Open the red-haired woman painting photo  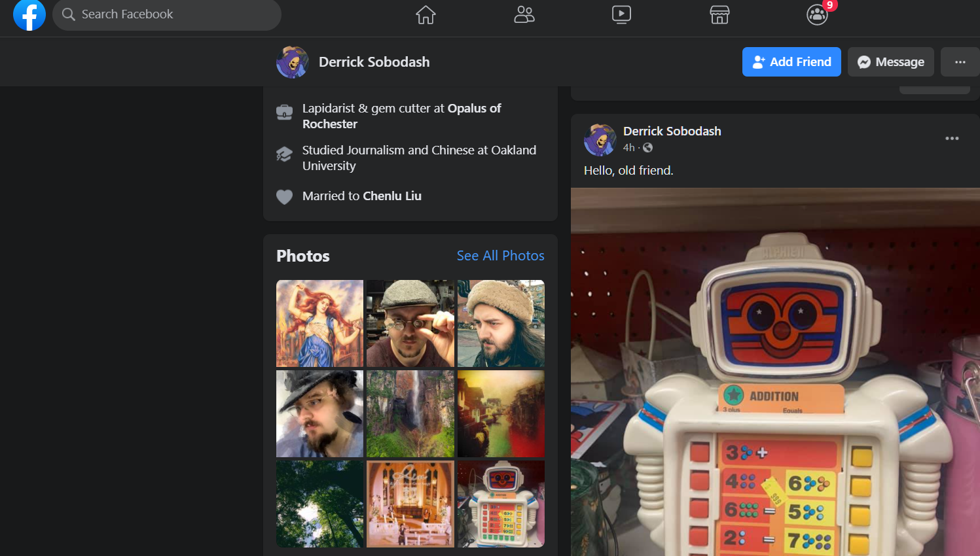(x=319, y=324)
